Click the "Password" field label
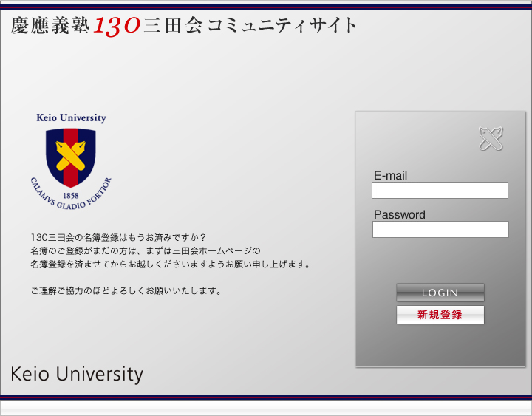532x416 pixels. click(399, 215)
